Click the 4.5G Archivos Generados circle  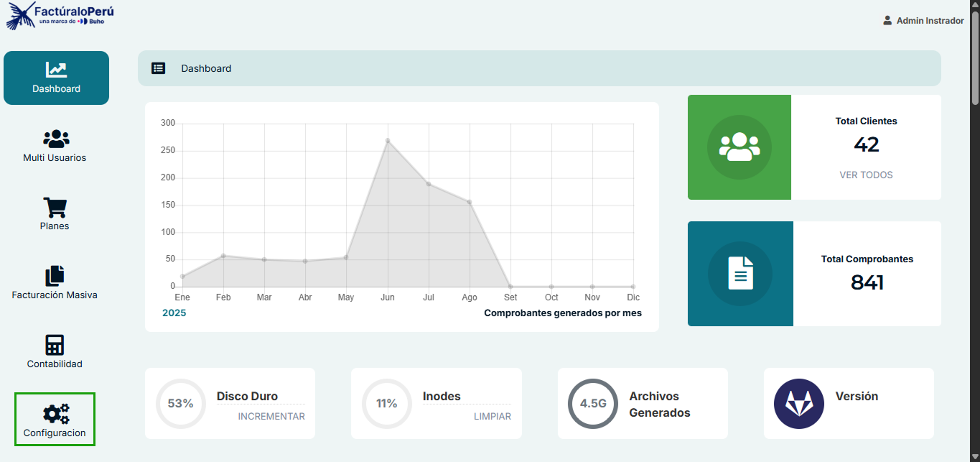(593, 403)
